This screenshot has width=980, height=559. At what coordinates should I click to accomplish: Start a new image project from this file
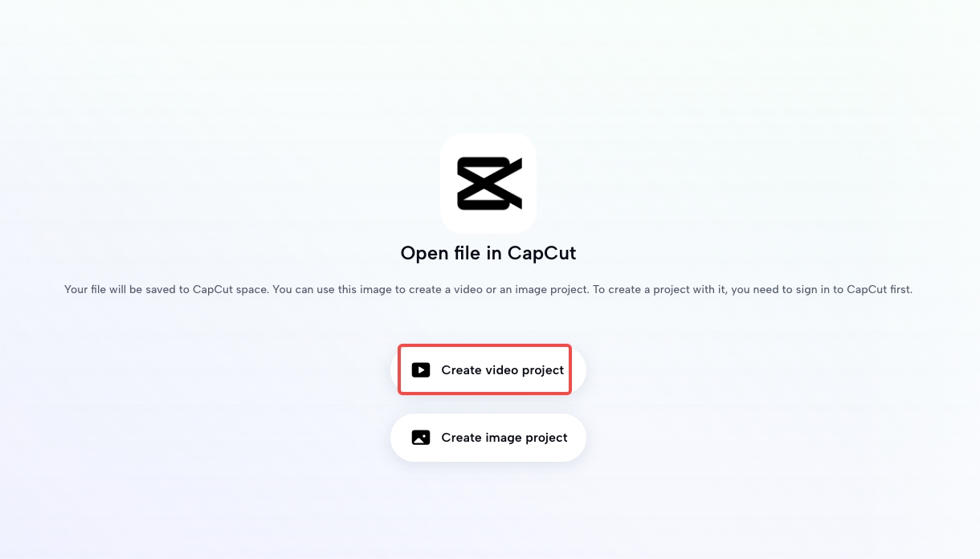(x=488, y=438)
